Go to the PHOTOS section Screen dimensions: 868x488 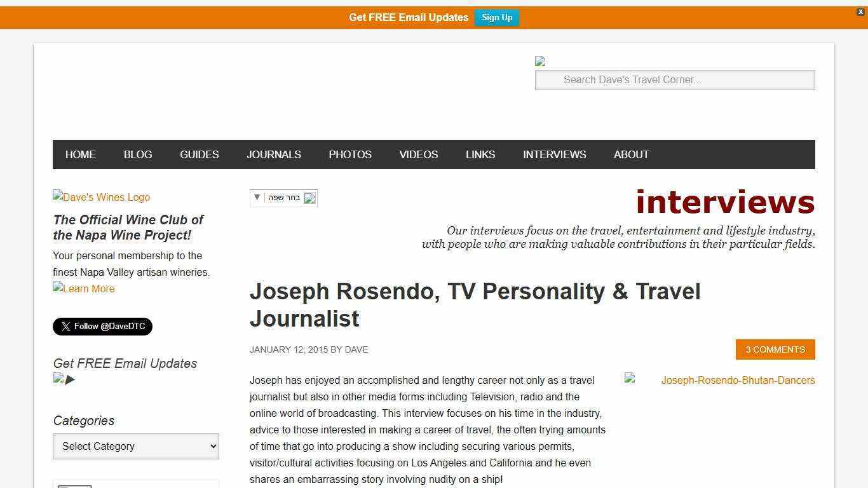tap(350, 154)
